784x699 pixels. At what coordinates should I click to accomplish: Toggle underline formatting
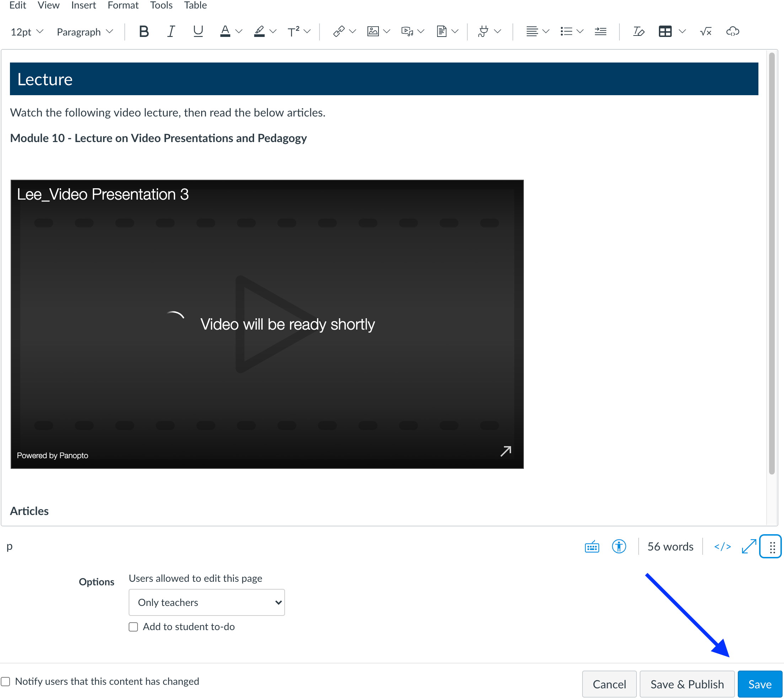198,32
